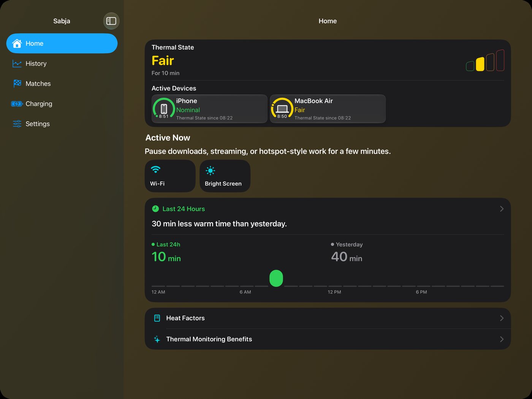Viewport: 532px width, 399px height.
Task: Click the Bright Screen sun icon
Action: (210, 171)
